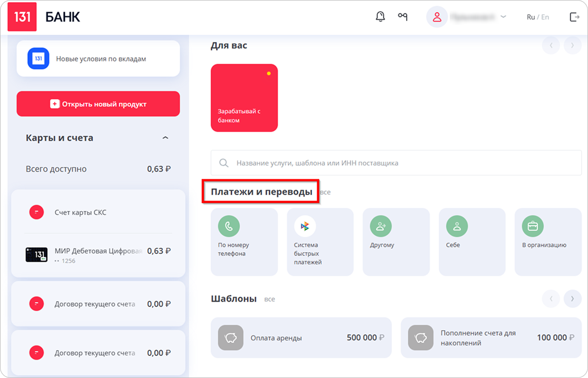Click the logout icon in header
Screen dimensions: 588x378
pyautogui.click(x=574, y=17)
